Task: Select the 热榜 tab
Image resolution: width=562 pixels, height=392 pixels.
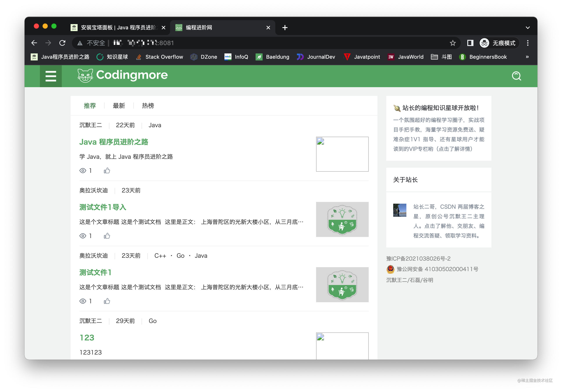Action: click(148, 106)
